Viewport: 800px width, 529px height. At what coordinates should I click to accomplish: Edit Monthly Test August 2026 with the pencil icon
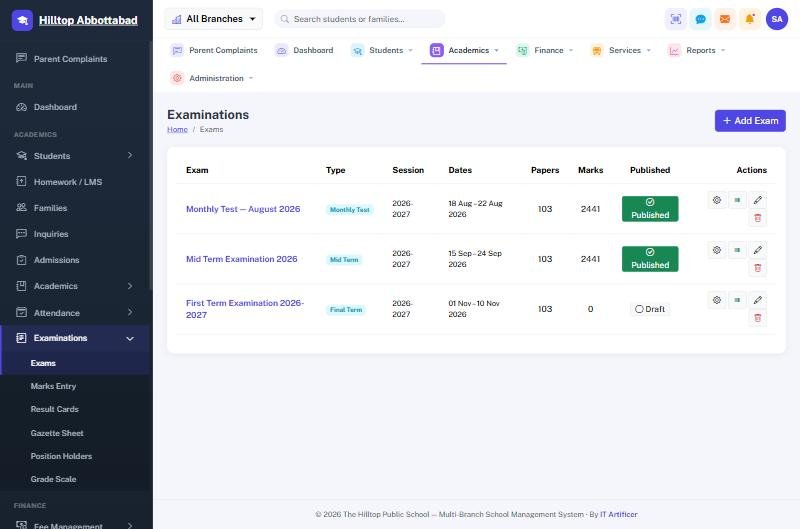coord(758,200)
